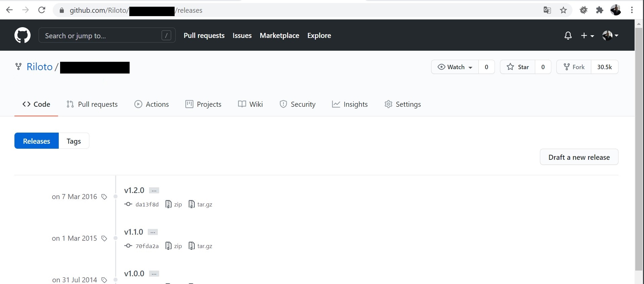Open the Chrome three-dot menu
Viewport: 644px width, 284px height.
(x=632, y=10)
